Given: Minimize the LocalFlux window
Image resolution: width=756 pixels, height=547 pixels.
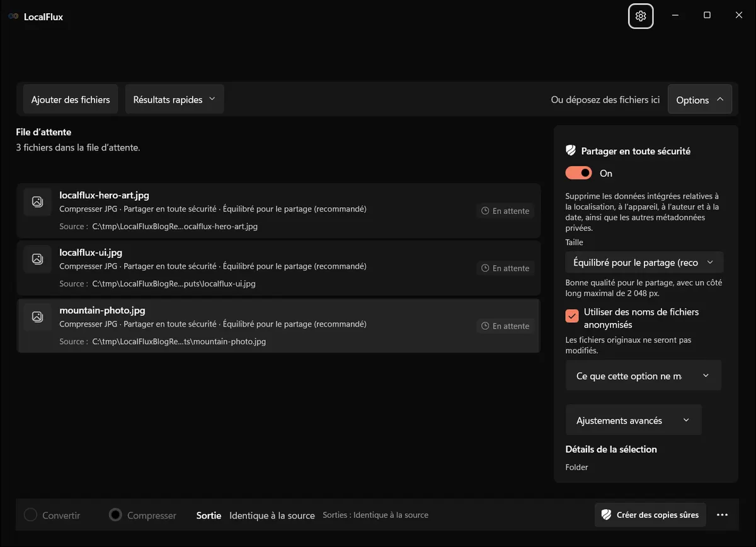Looking at the screenshot, I should [x=675, y=15].
